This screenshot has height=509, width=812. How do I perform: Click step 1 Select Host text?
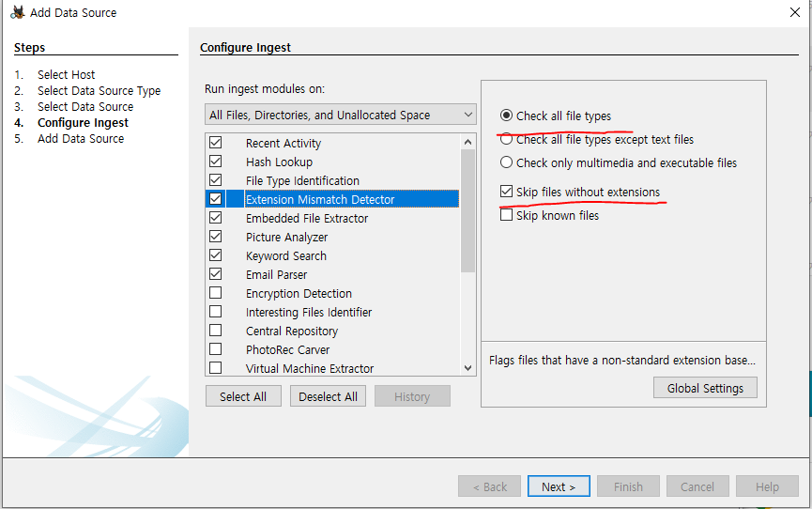tap(67, 74)
